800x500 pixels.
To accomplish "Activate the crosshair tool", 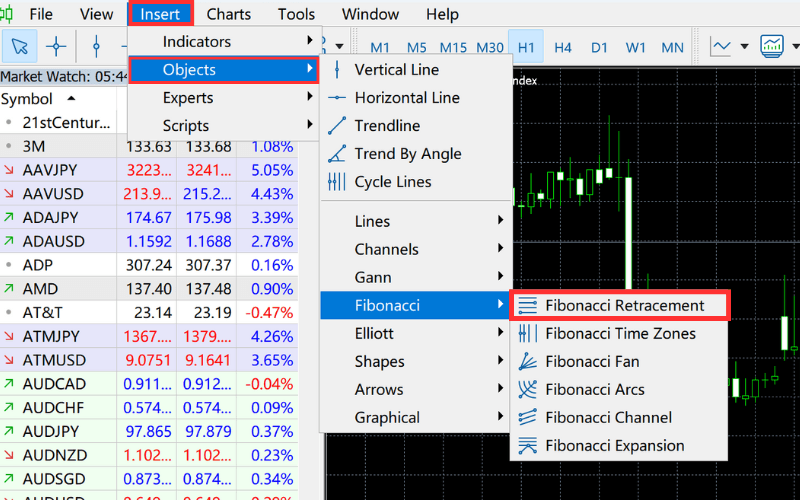I will (x=57, y=46).
